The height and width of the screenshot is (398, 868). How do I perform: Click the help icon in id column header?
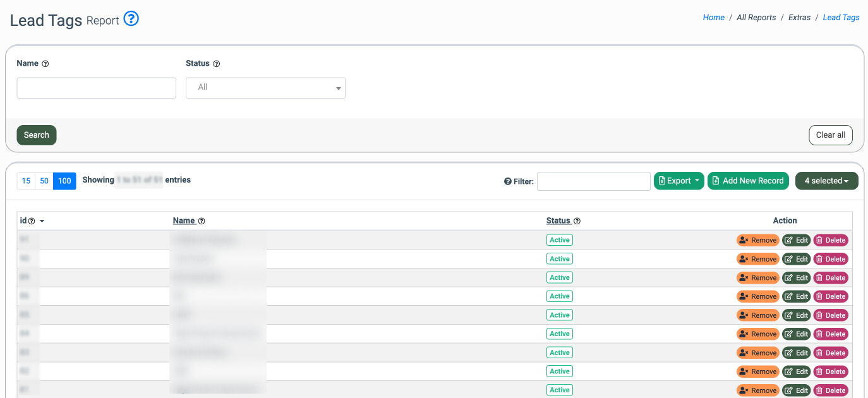(x=32, y=221)
